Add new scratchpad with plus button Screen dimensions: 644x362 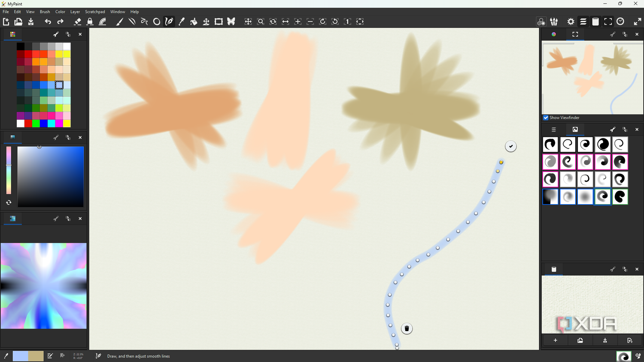(x=555, y=341)
